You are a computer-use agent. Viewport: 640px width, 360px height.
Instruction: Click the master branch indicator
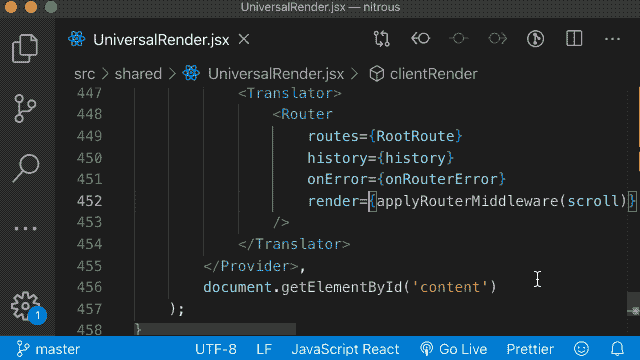click(48, 349)
